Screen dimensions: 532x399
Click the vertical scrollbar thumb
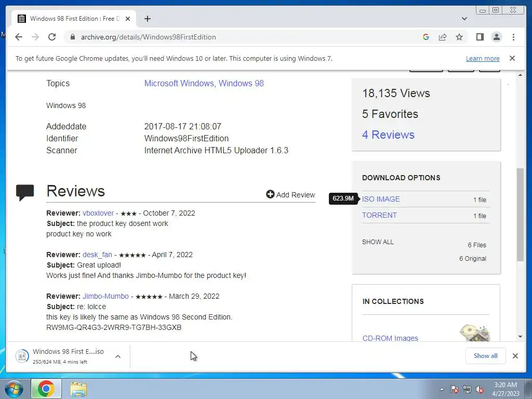coord(521,215)
